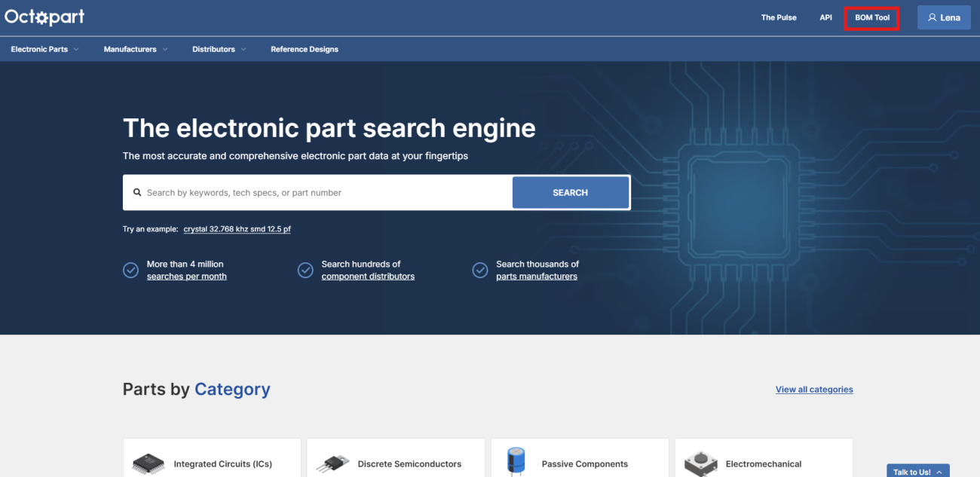This screenshot has height=477, width=980.
Task: Expand the 'Talk to Us!' chat widget
Action: click(x=917, y=471)
